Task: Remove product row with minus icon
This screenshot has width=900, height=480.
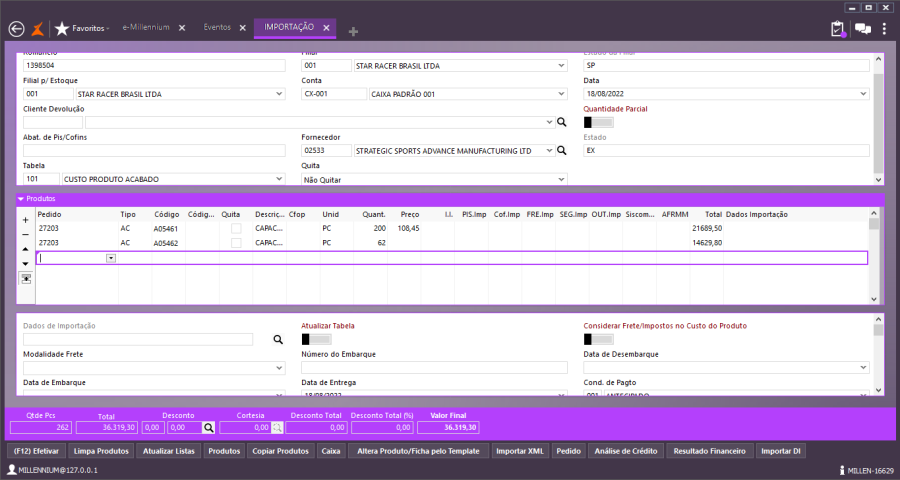Action: pos(25,235)
